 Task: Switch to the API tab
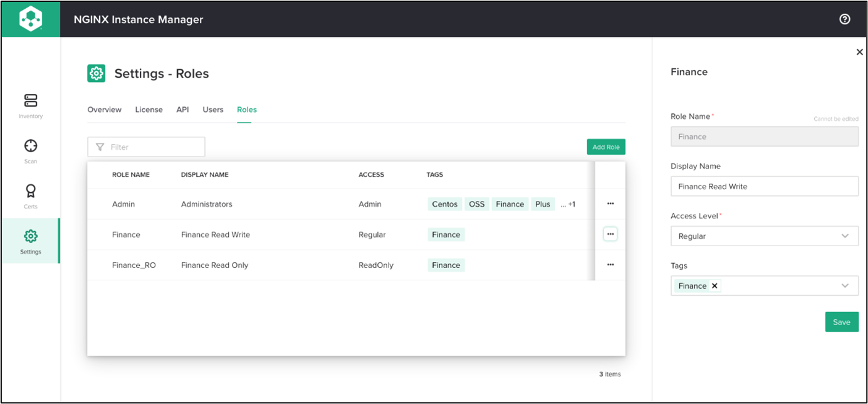182,110
